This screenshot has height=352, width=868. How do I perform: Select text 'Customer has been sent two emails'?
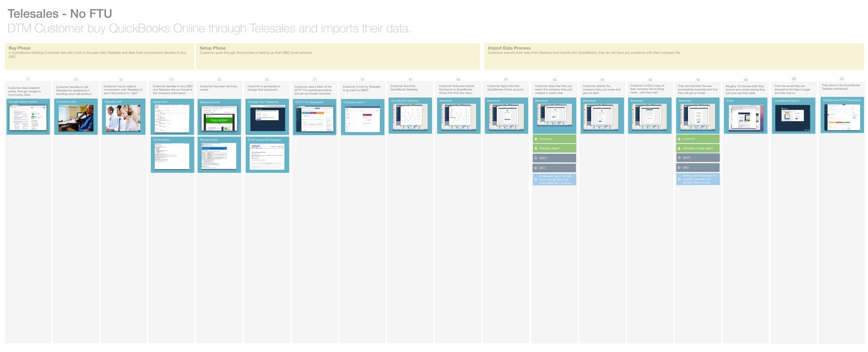pos(219,88)
